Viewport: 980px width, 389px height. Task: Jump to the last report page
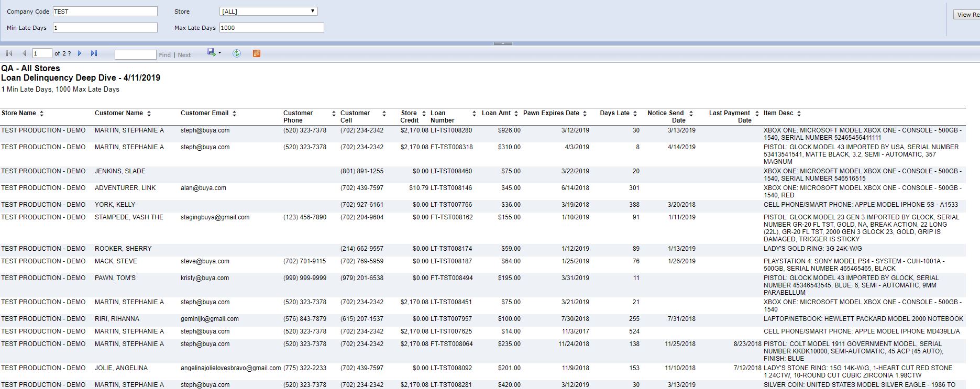94,53
